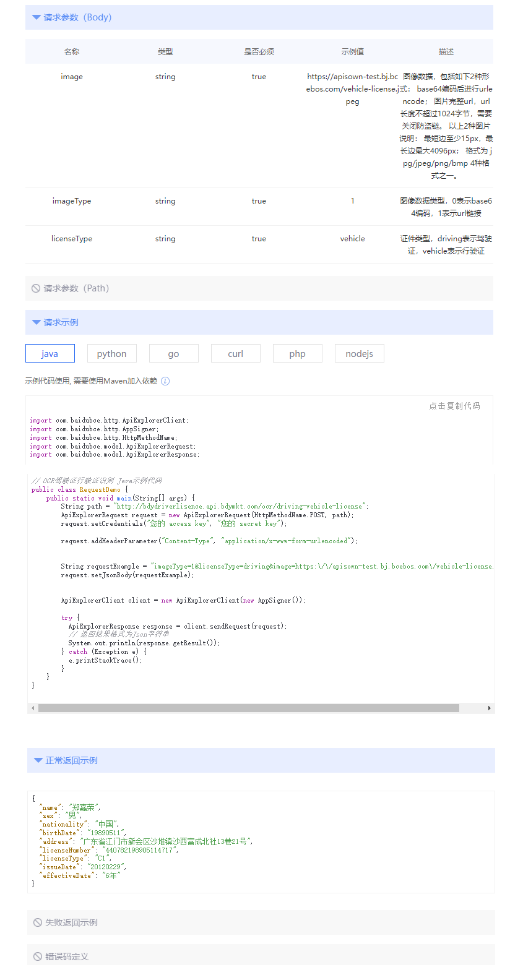
Task: Collapse the 请求参数 (Body) section
Action: 37,17
